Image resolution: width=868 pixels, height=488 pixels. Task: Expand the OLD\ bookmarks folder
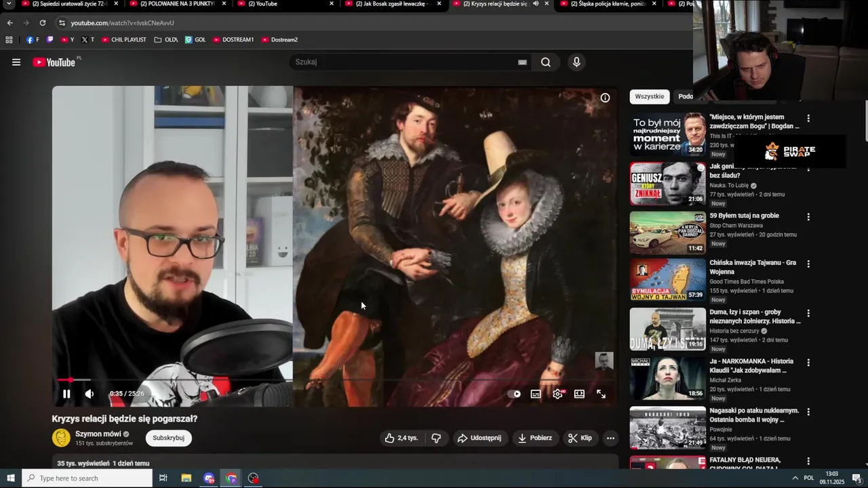(x=166, y=40)
